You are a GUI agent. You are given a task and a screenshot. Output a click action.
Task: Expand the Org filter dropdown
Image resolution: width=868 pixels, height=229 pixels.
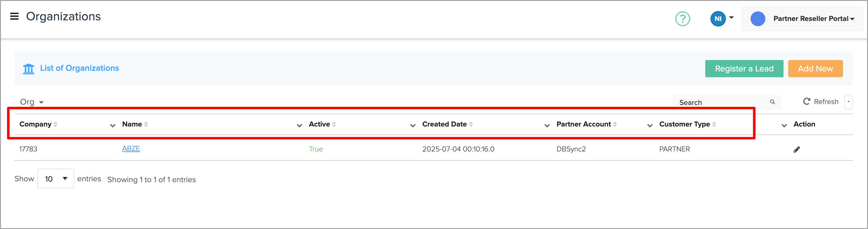coord(32,102)
